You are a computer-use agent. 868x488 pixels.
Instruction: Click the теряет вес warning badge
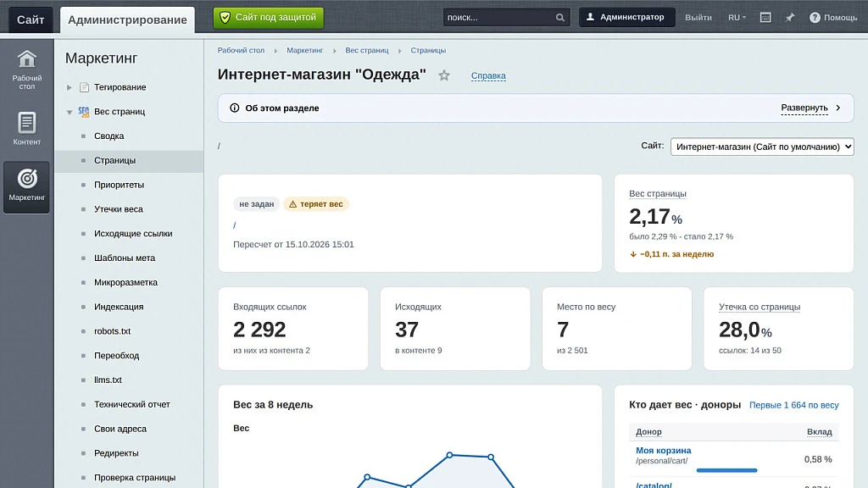[315, 204]
